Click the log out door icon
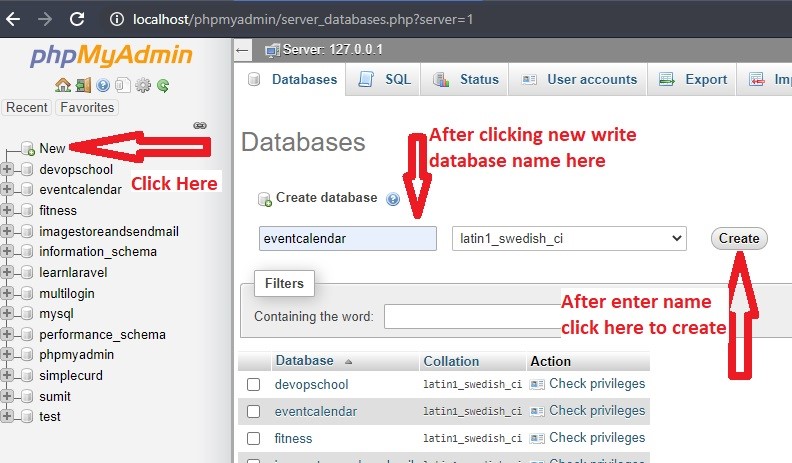 coord(82,86)
